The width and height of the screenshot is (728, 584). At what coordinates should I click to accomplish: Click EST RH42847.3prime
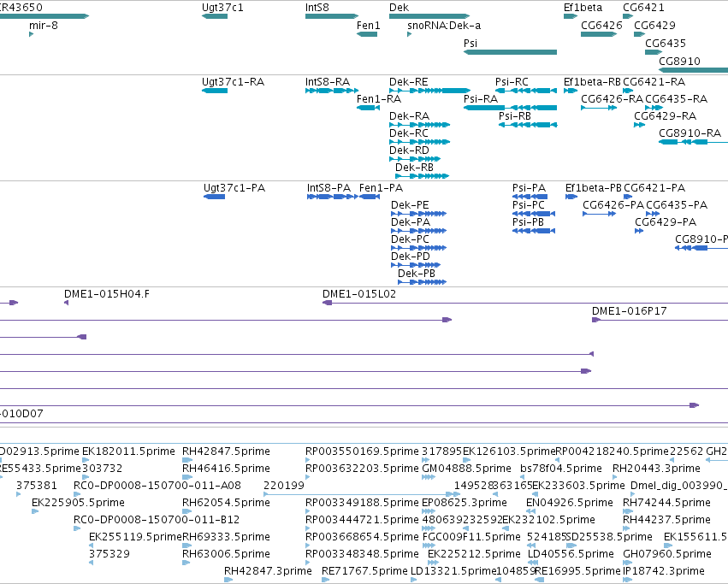coord(268,571)
